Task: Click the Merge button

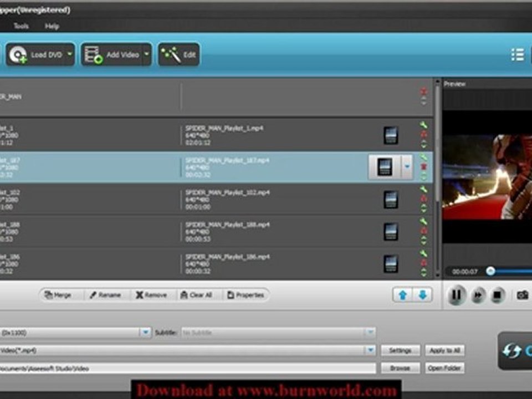Action: point(58,295)
